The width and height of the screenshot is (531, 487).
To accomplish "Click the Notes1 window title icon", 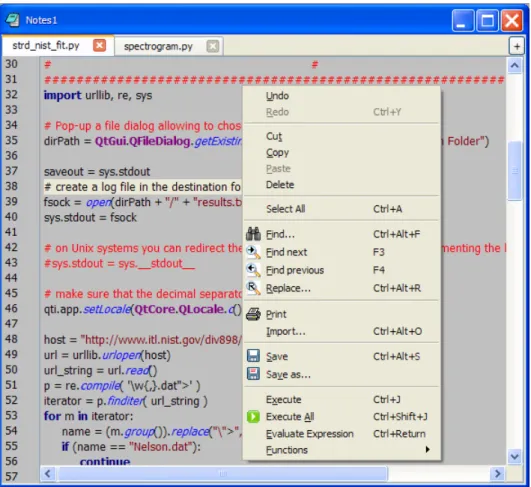I will click(x=13, y=20).
